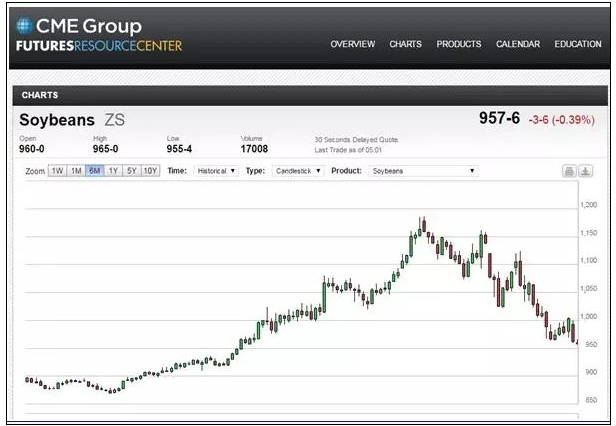Set chart zoom to 1W
616x426 pixels.
57,171
